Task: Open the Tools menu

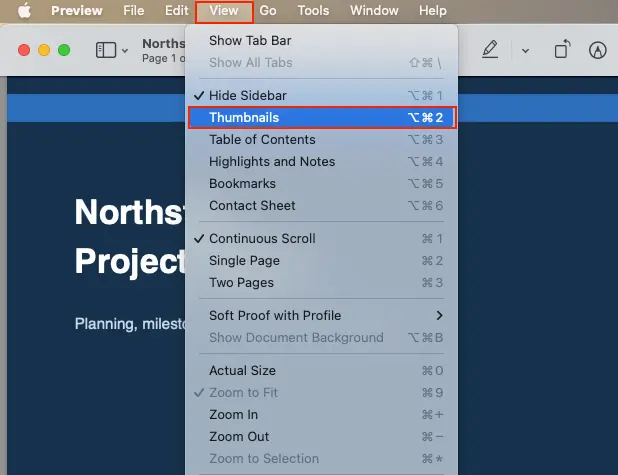Action: click(313, 11)
